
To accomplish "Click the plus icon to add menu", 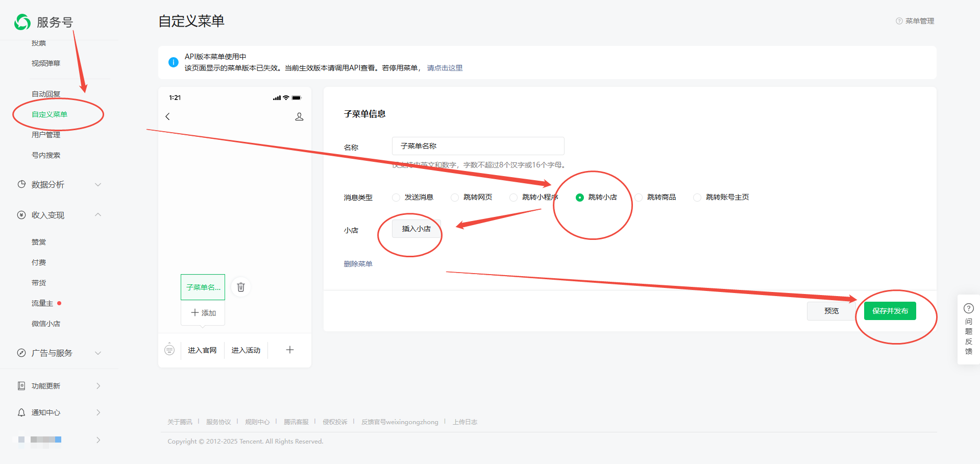I will pos(289,350).
